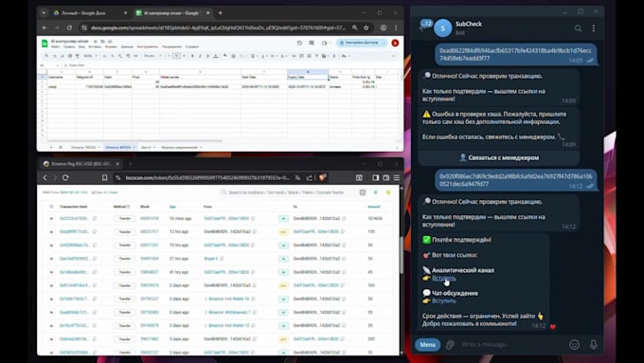
Task: Open the zoom level dropdown in Sheets
Action: (x=90, y=56)
